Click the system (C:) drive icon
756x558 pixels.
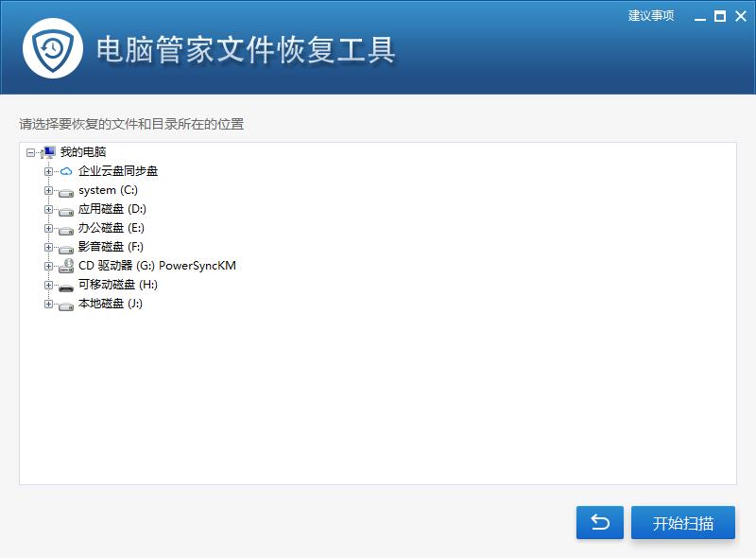(x=66, y=191)
